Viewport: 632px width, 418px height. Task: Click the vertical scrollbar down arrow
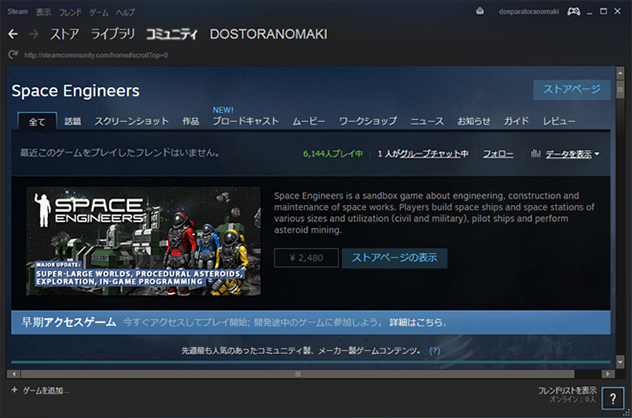[x=620, y=362]
